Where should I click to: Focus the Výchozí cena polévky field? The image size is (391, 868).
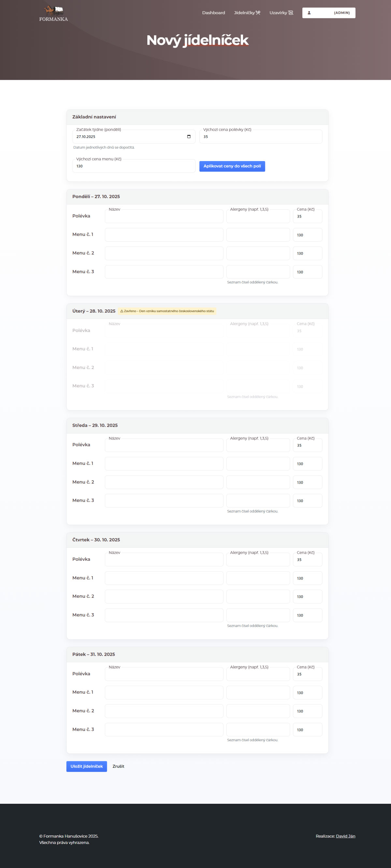[260, 137]
